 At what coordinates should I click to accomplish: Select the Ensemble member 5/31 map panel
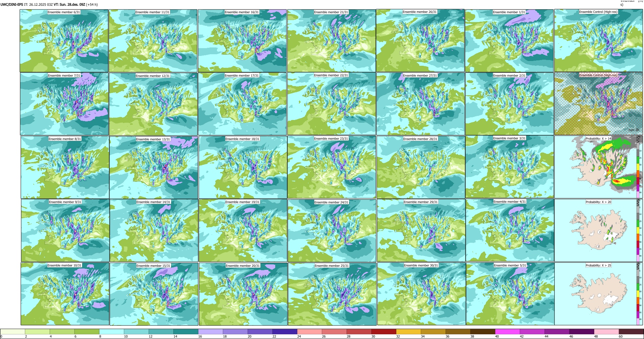tap(510, 294)
